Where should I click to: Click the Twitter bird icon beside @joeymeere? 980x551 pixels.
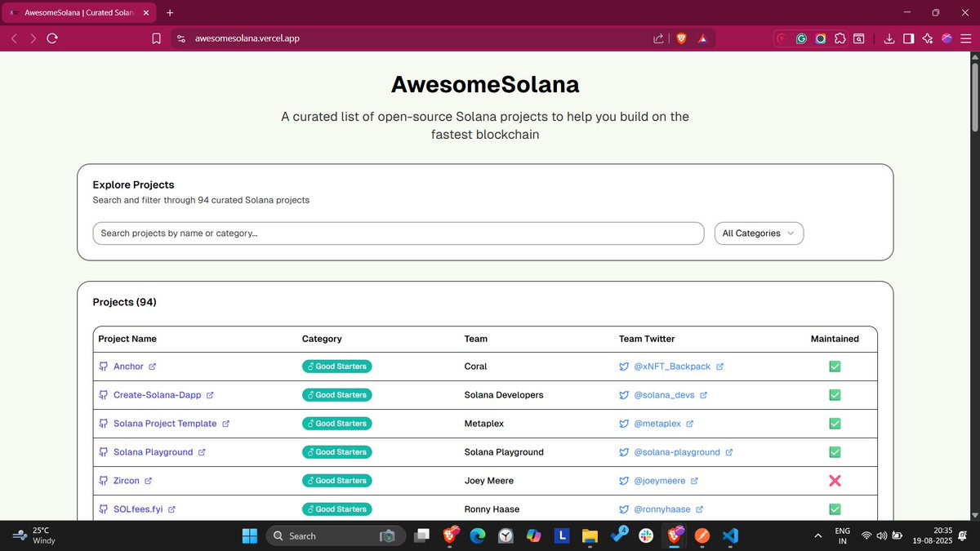point(624,481)
